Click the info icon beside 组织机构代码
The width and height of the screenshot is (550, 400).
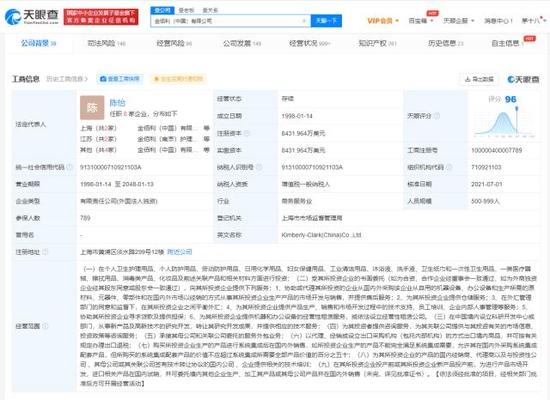pos(449,167)
